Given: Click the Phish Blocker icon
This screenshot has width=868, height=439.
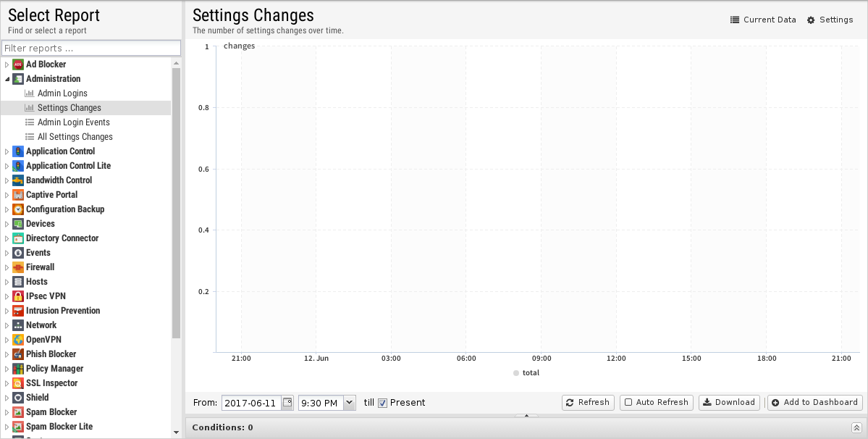Looking at the screenshot, I should (17, 354).
